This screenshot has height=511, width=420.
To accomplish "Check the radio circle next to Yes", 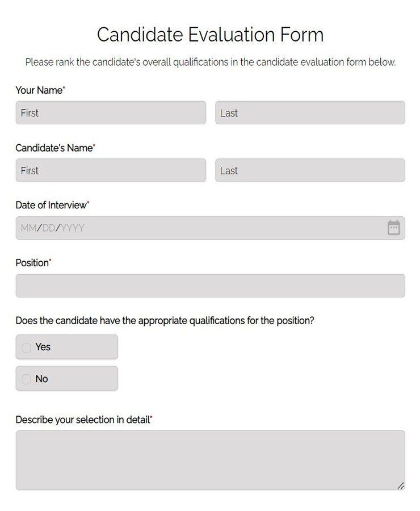I will coord(26,347).
